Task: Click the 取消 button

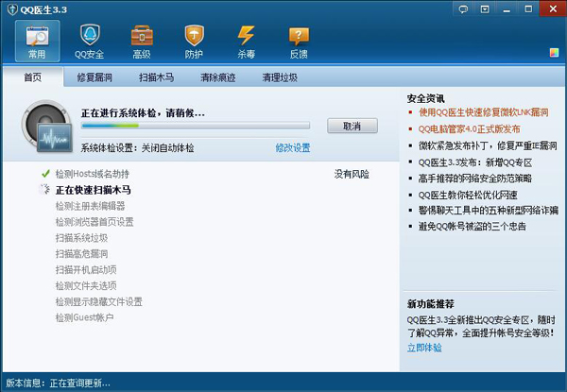Action: coord(352,126)
